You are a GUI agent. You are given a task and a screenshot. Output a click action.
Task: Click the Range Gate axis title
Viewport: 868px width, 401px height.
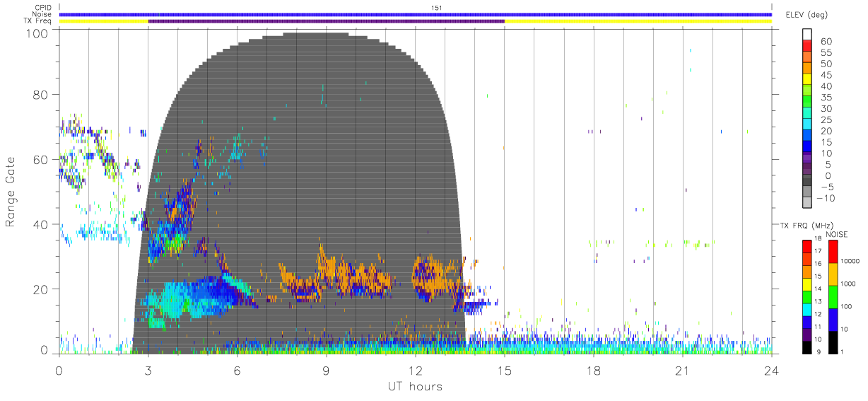[x=11, y=192]
